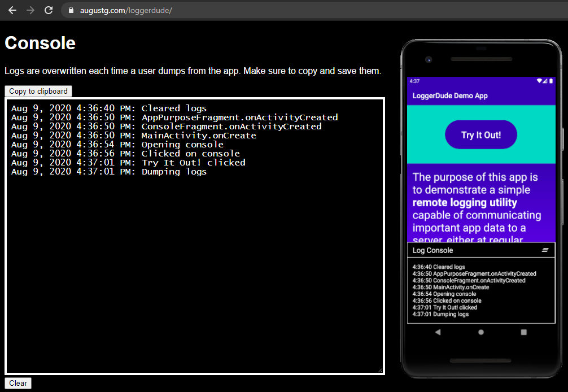
Task: Click the textarea resize handle corner
Action: 380,370
